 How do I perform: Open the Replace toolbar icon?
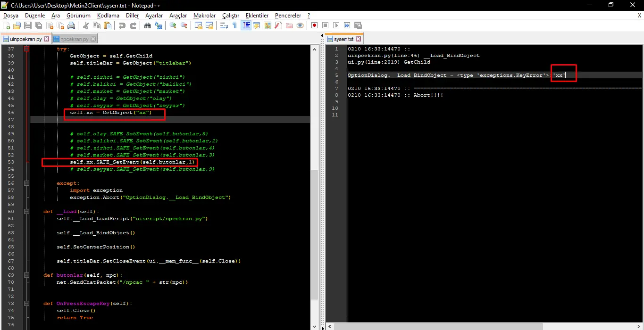(159, 25)
